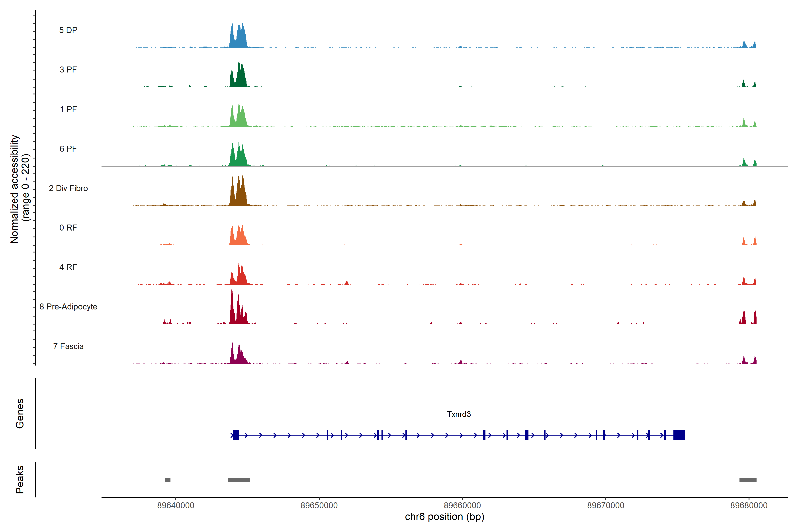The height and width of the screenshot is (532, 798).
Task: Click the 6 PF track label
Action: point(68,149)
